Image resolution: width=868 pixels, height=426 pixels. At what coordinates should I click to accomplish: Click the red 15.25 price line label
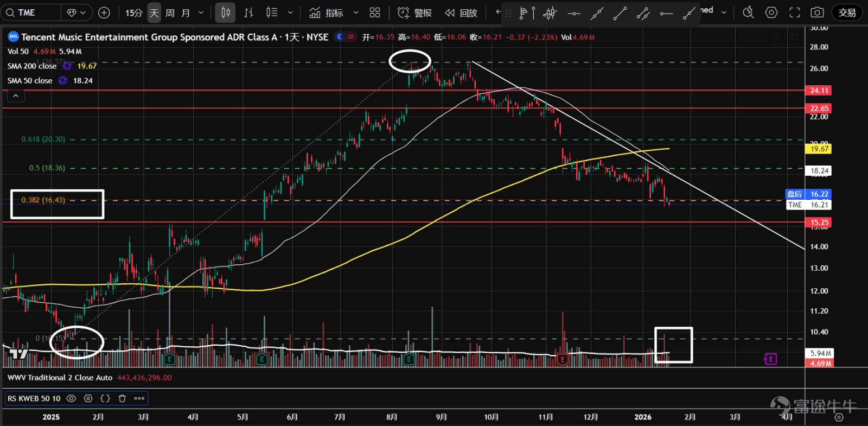[819, 222]
